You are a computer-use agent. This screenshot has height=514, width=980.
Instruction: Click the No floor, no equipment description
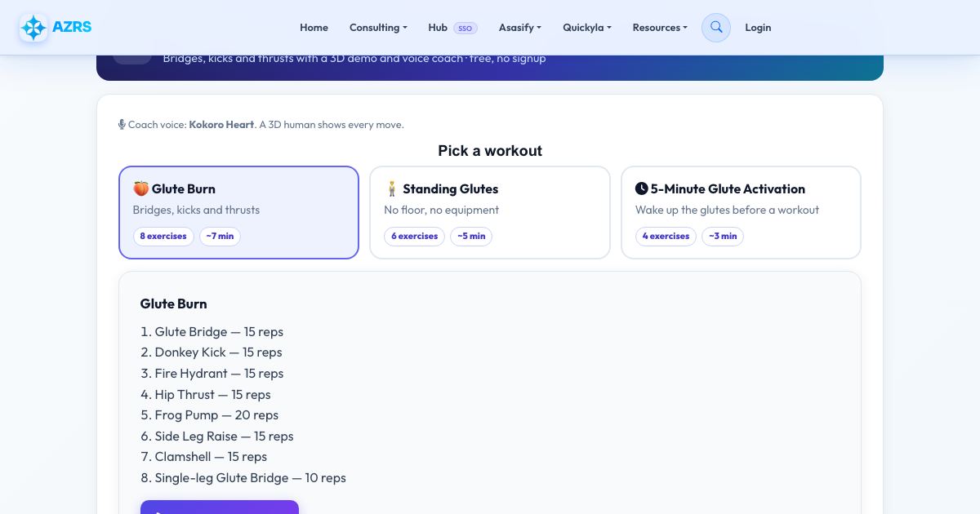(441, 210)
